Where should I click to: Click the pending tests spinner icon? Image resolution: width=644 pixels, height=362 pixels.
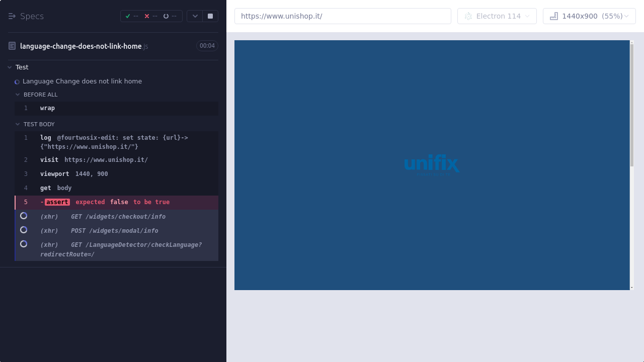click(x=166, y=16)
